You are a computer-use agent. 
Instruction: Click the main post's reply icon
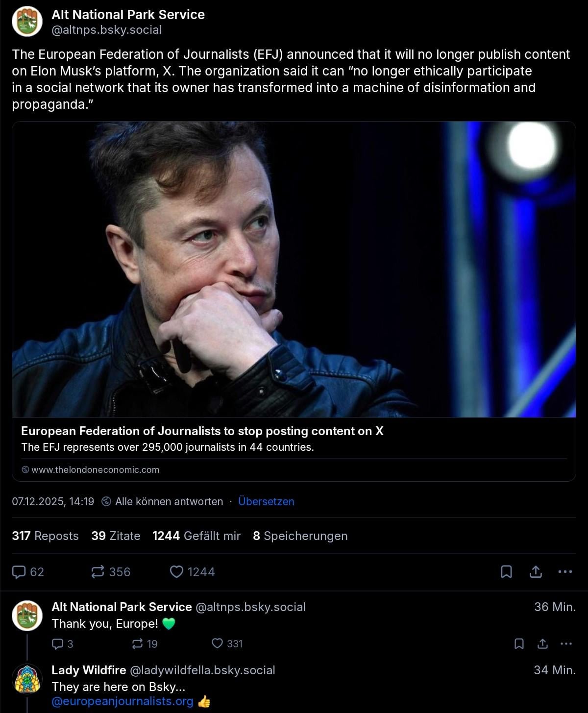pyautogui.click(x=19, y=572)
